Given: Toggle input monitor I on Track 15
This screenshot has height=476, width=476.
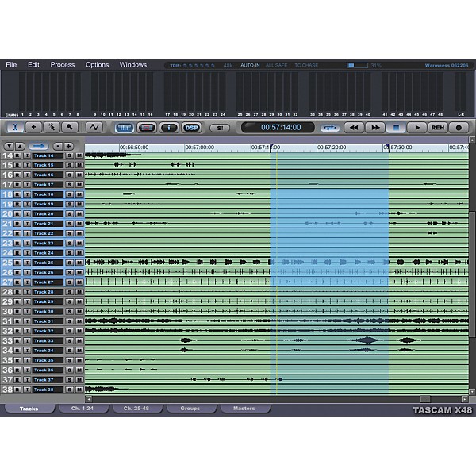Looking at the screenshot, I should 27,165.
